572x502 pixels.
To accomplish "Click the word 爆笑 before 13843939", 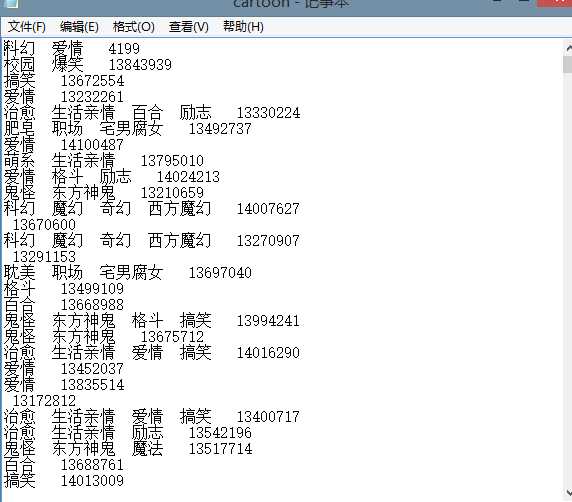I will 67,65.
